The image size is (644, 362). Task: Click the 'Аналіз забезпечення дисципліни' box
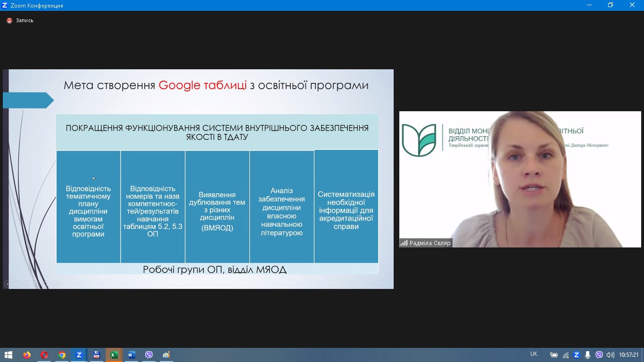282,207
